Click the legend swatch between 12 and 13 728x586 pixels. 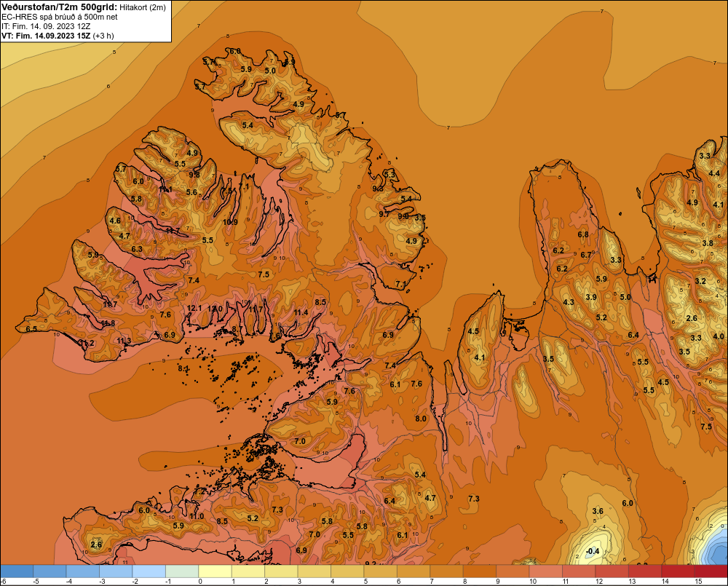point(612,571)
